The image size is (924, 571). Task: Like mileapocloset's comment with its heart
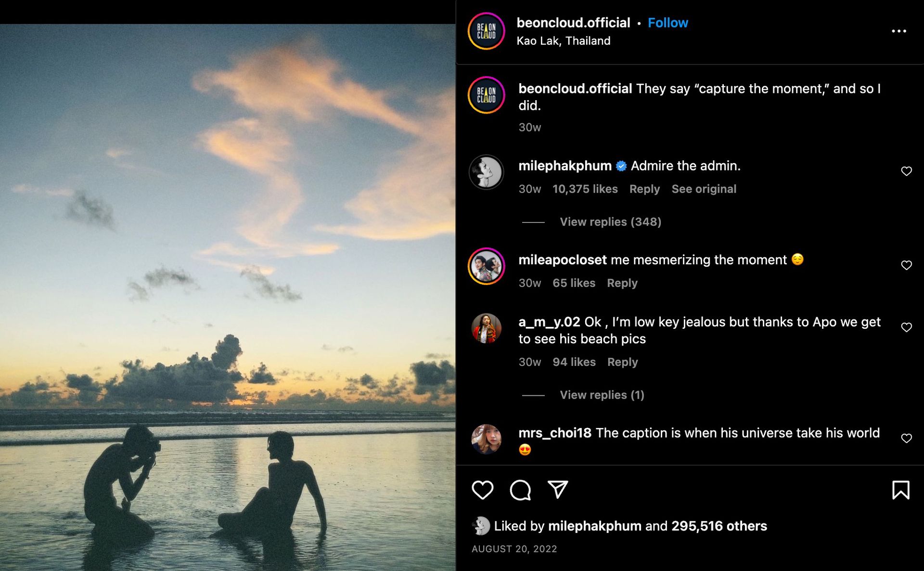click(x=906, y=265)
